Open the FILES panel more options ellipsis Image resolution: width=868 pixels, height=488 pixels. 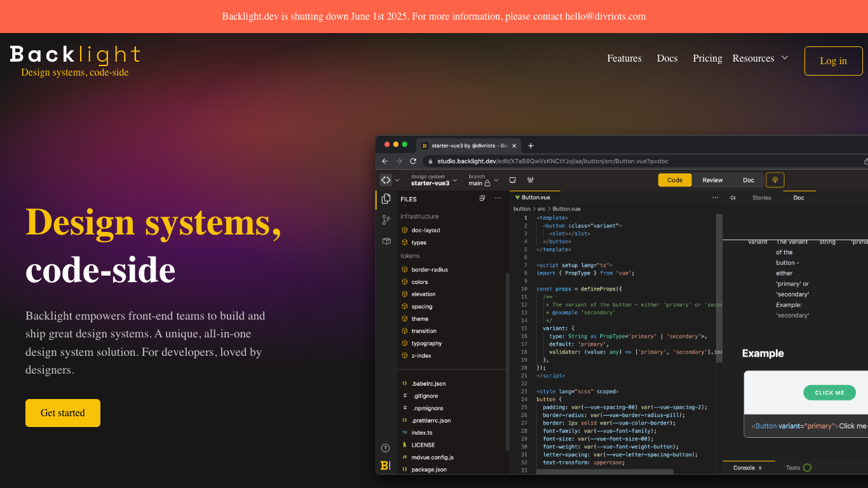(498, 199)
